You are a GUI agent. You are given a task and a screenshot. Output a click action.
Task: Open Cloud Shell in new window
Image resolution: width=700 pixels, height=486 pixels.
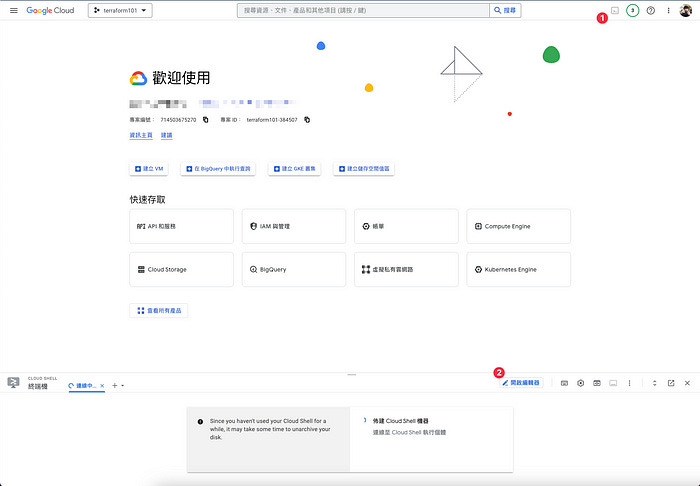click(x=671, y=383)
